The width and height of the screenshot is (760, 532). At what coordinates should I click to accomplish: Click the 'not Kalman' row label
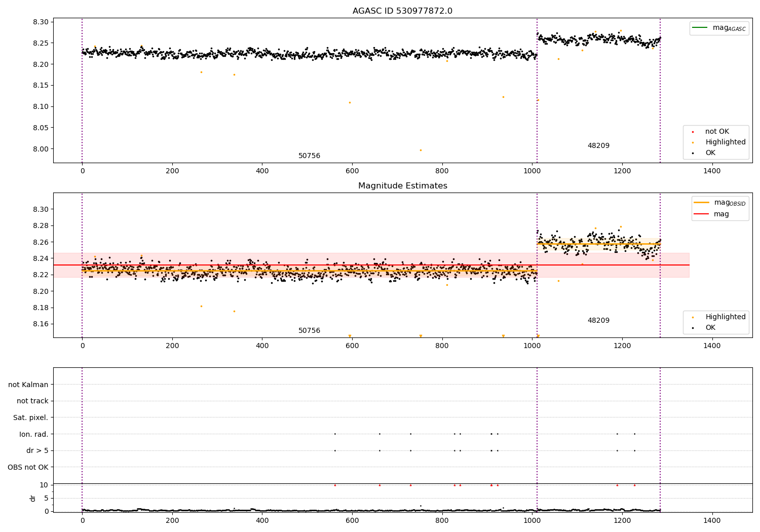(x=28, y=385)
